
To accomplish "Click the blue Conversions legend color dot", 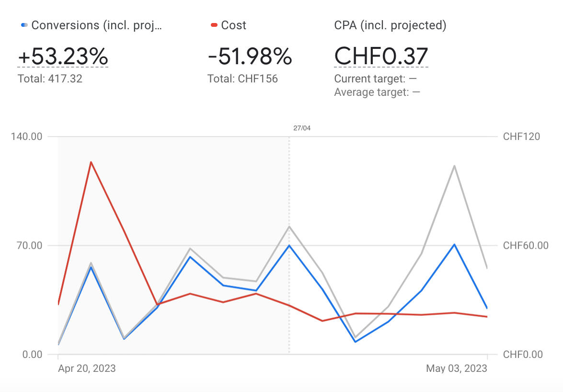I will pyautogui.click(x=24, y=25).
